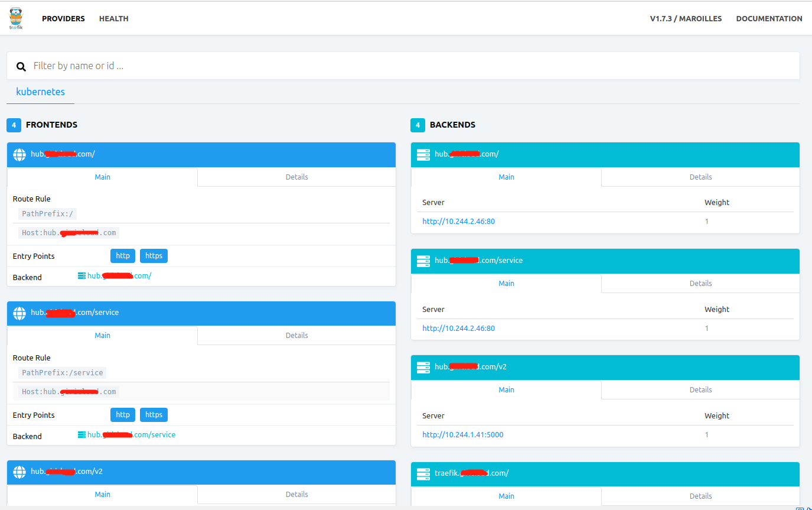The height and width of the screenshot is (510, 812).
Task: Click the Host rule in the /service frontend
Action: 69,392
